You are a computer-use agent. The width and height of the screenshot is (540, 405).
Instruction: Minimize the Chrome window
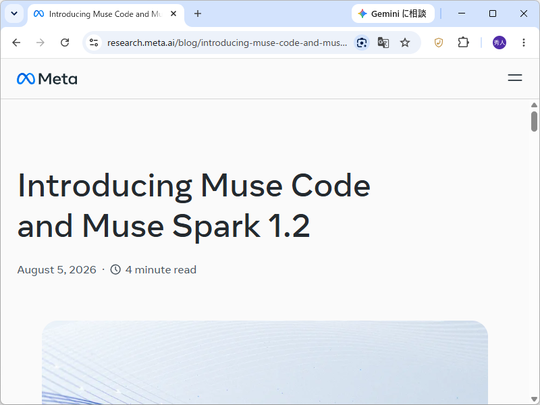(x=461, y=14)
